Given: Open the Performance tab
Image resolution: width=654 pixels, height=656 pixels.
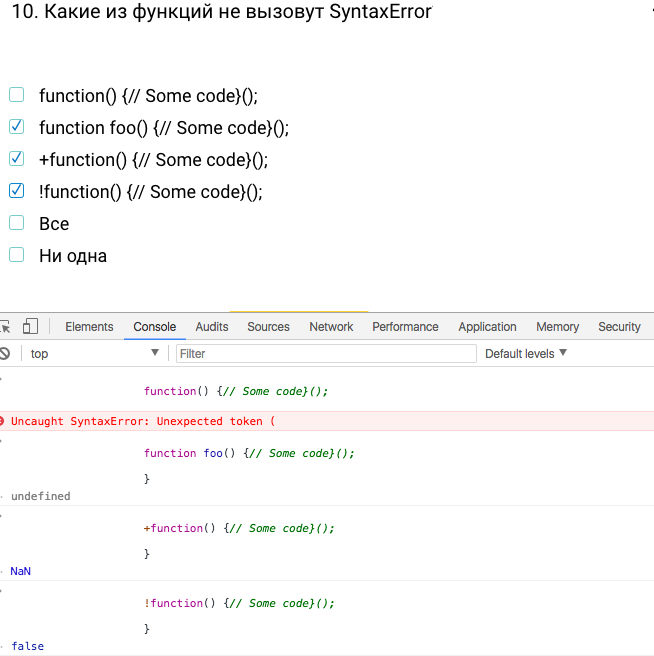Looking at the screenshot, I should tap(405, 327).
